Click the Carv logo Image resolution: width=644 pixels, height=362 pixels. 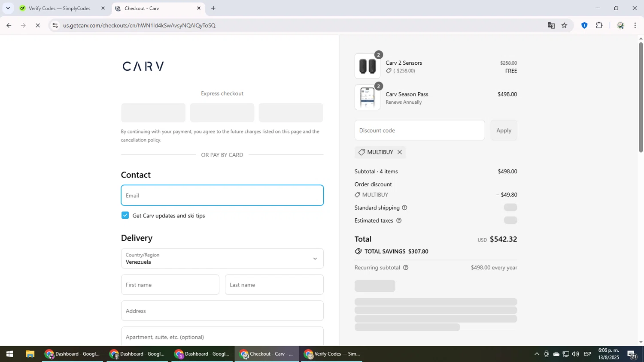point(143,66)
